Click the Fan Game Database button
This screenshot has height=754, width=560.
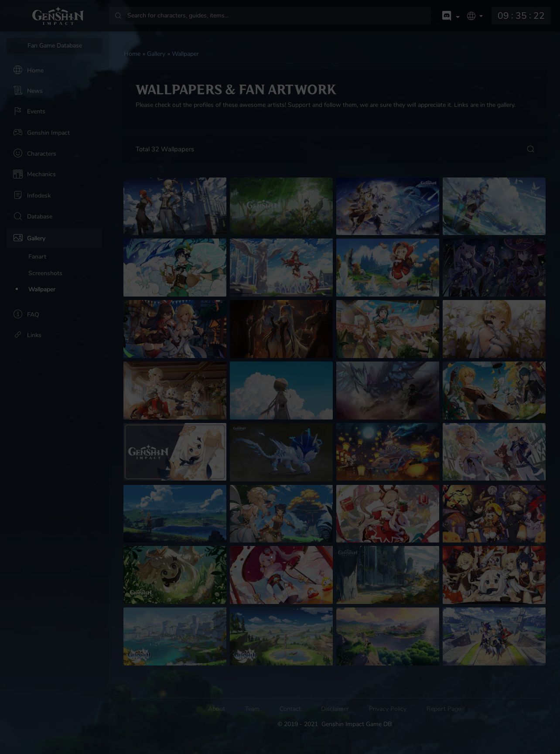pos(55,45)
